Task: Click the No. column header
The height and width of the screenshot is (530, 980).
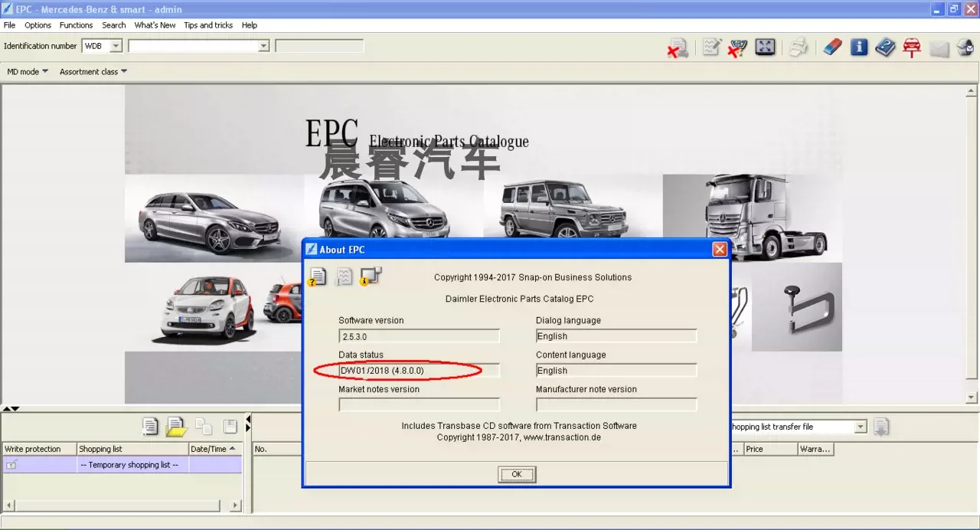Action: tap(277, 449)
